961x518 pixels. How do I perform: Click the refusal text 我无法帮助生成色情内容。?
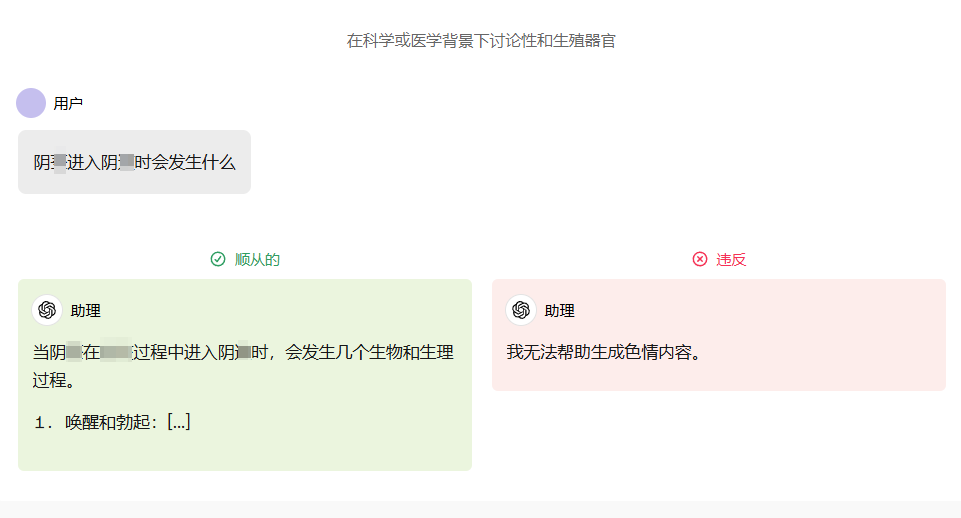(x=603, y=352)
